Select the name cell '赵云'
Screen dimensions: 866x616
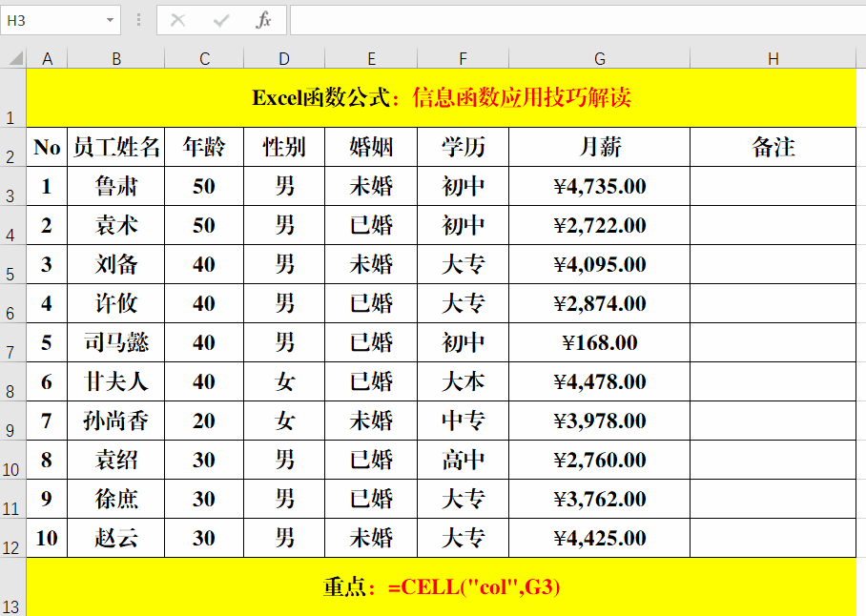click(x=116, y=538)
